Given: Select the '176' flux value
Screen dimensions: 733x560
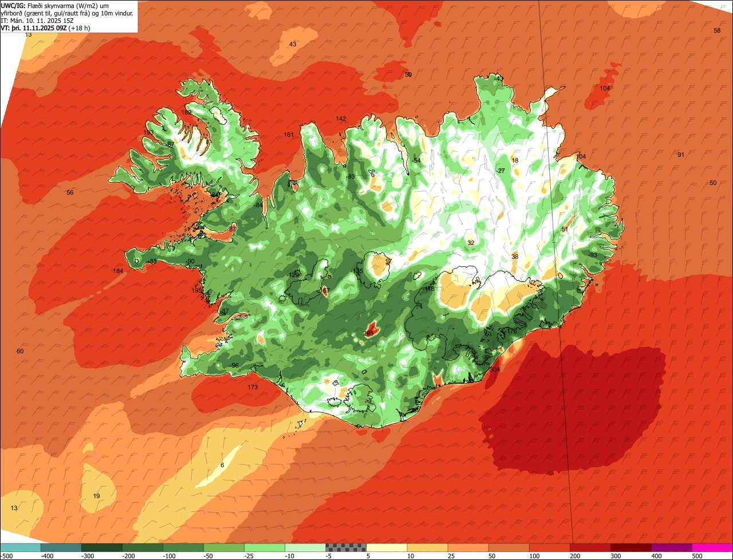Looking at the screenshot, I should pos(512,331).
